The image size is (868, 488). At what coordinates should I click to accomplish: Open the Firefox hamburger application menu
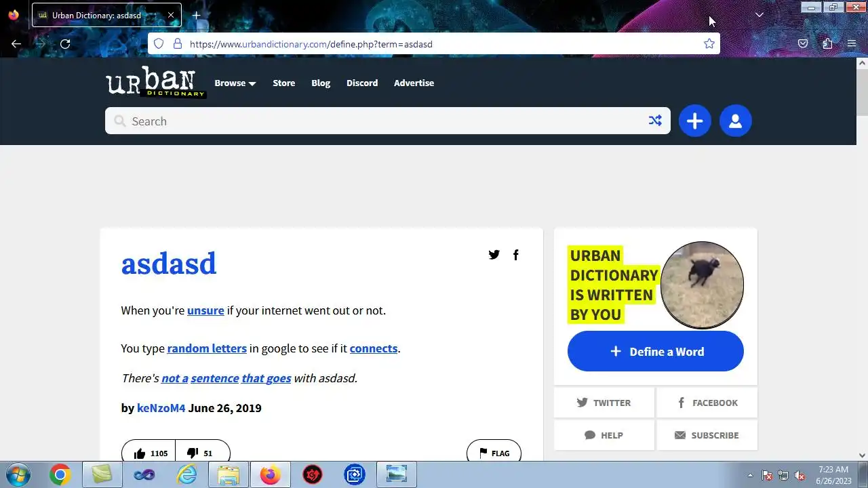point(852,44)
